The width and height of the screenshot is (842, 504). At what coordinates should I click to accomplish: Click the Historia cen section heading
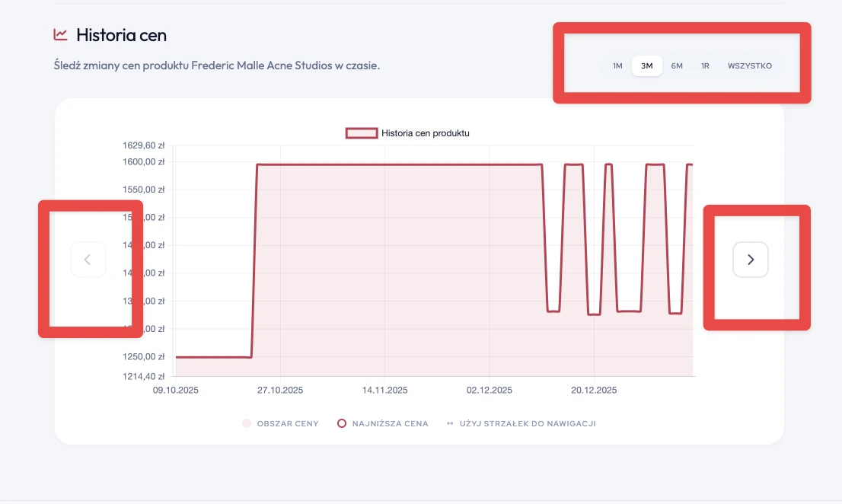[121, 35]
